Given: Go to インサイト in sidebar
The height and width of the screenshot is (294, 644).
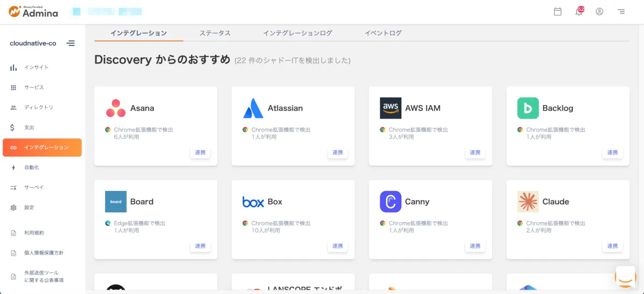Looking at the screenshot, I should 36,68.
